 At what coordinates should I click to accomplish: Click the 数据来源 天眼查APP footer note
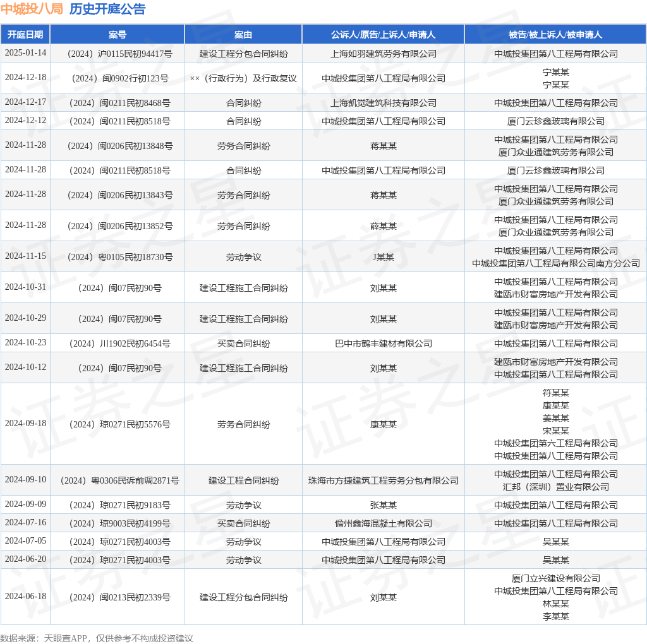pyautogui.click(x=97, y=638)
